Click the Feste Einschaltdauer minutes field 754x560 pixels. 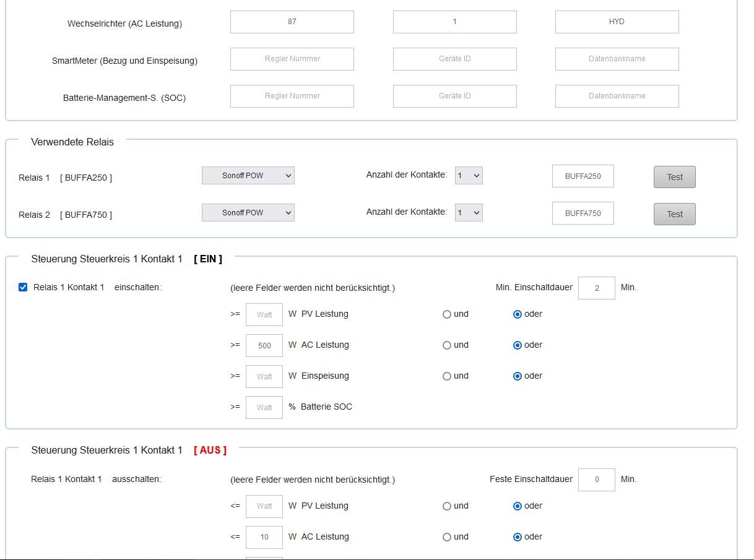point(596,480)
